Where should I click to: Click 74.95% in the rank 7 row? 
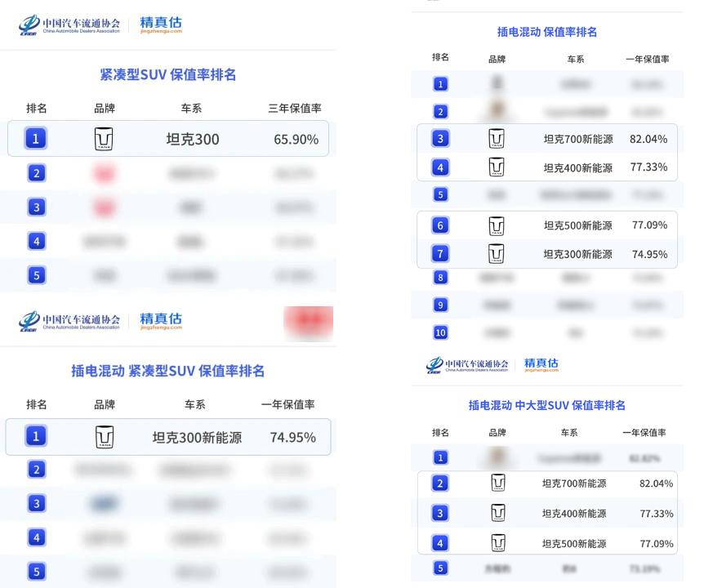[x=649, y=254]
